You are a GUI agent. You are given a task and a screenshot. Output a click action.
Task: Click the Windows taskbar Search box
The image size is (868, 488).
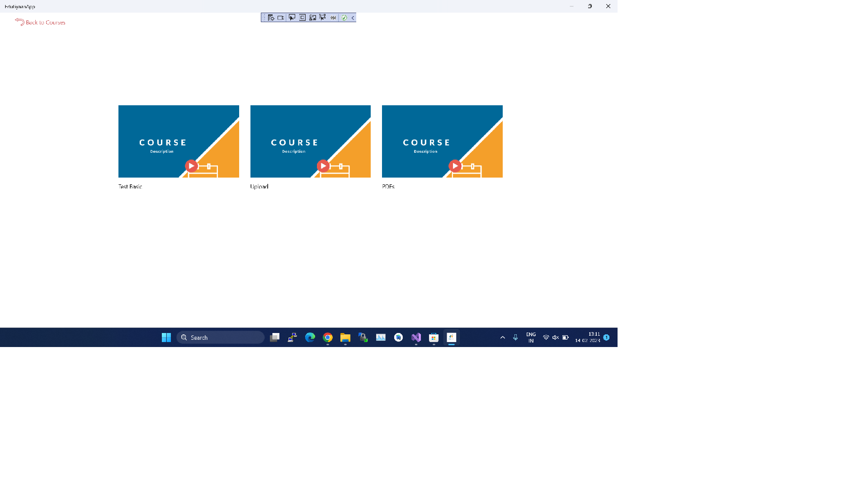[221, 338]
